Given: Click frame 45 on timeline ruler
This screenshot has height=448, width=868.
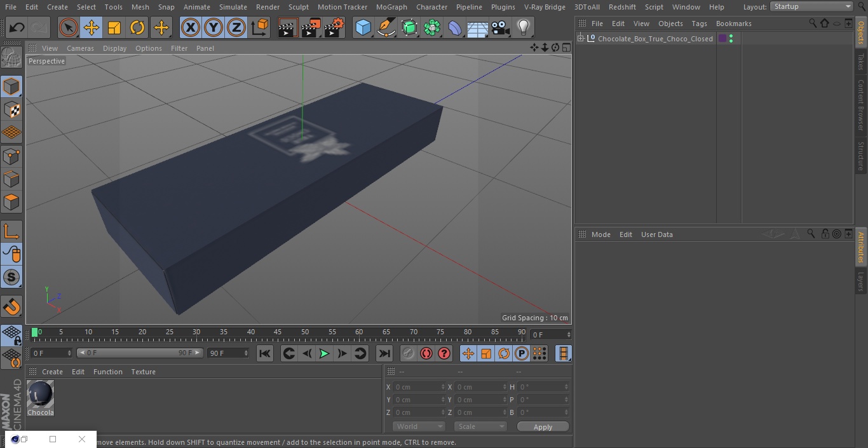Looking at the screenshot, I should (278, 332).
